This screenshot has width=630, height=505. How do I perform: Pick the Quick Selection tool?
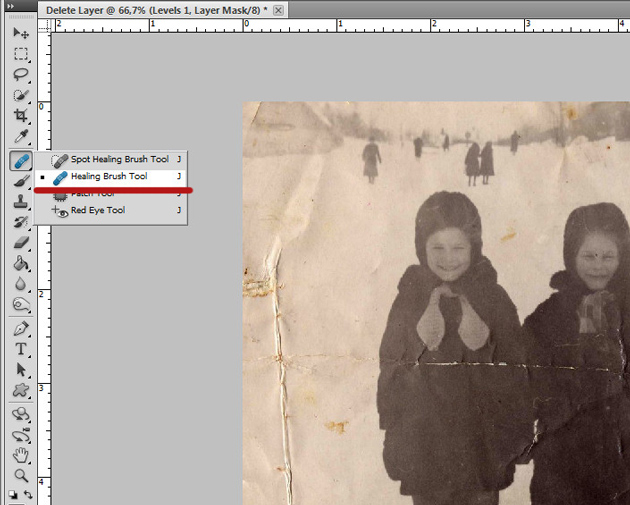(x=20, y=96)
